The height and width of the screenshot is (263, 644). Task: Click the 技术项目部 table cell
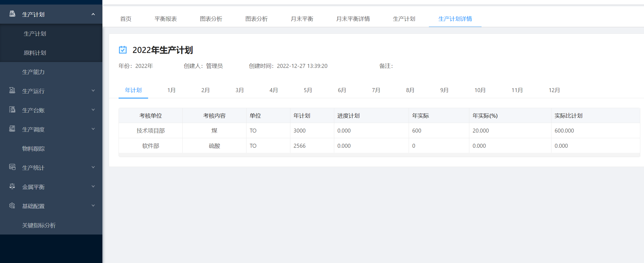(151, 131)
